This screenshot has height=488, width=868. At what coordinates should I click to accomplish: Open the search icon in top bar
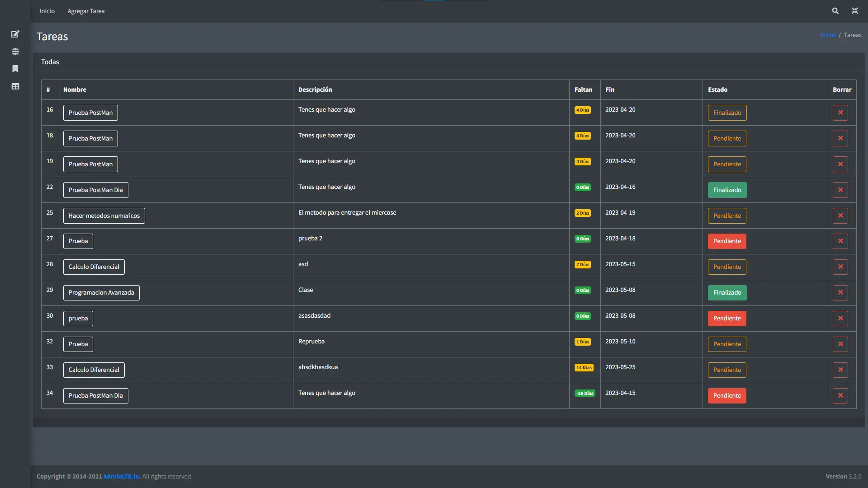point(835,11)
